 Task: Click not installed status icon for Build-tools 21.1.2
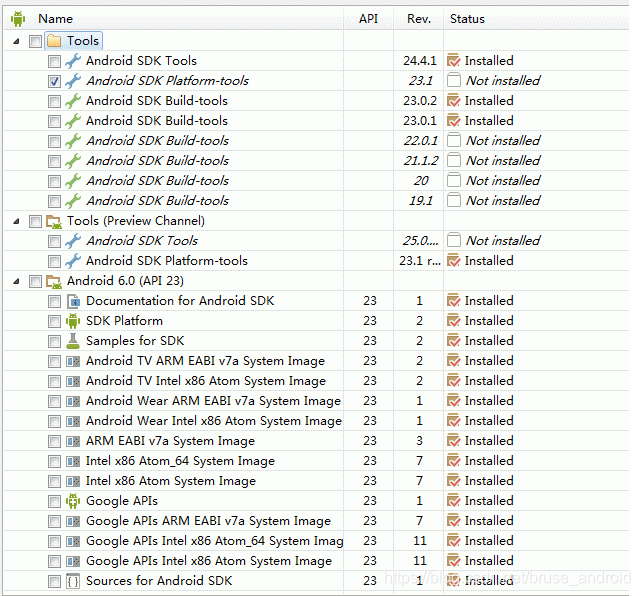[453, 160]
